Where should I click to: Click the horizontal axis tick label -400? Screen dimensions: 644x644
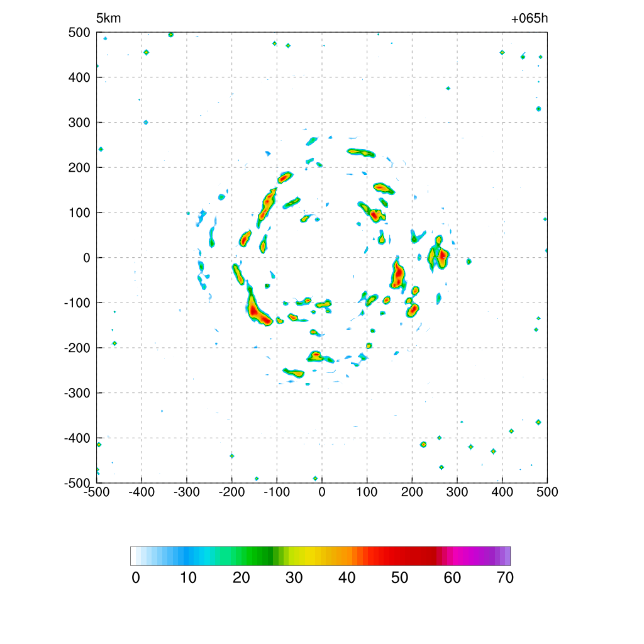coord(142,492)
